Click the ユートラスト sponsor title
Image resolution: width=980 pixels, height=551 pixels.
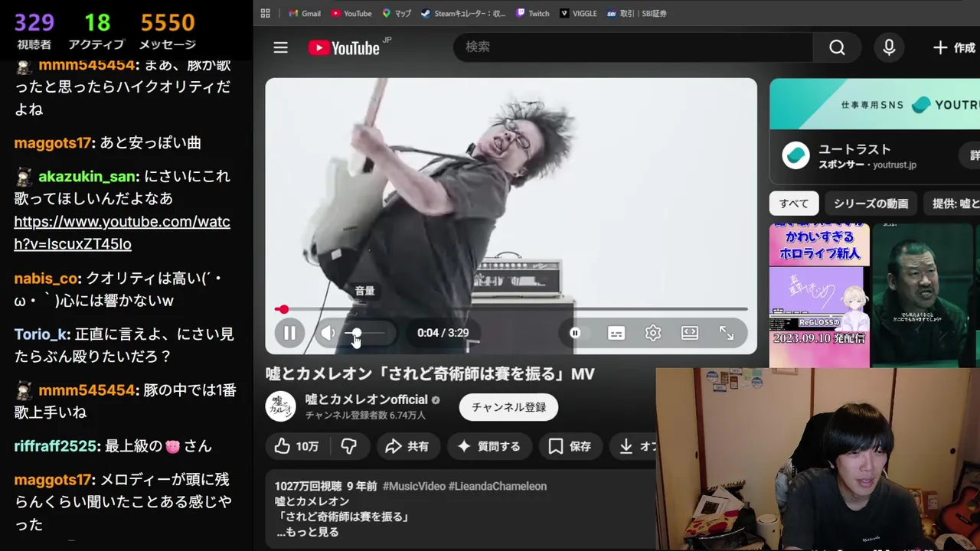(x=855, y=149)
